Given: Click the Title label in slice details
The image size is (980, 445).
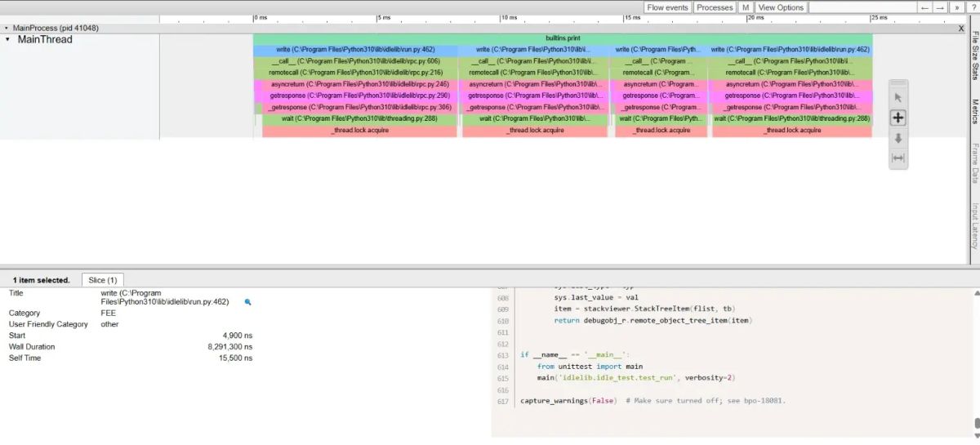Looking at the screenshot, I should click(x=16, y=292).
